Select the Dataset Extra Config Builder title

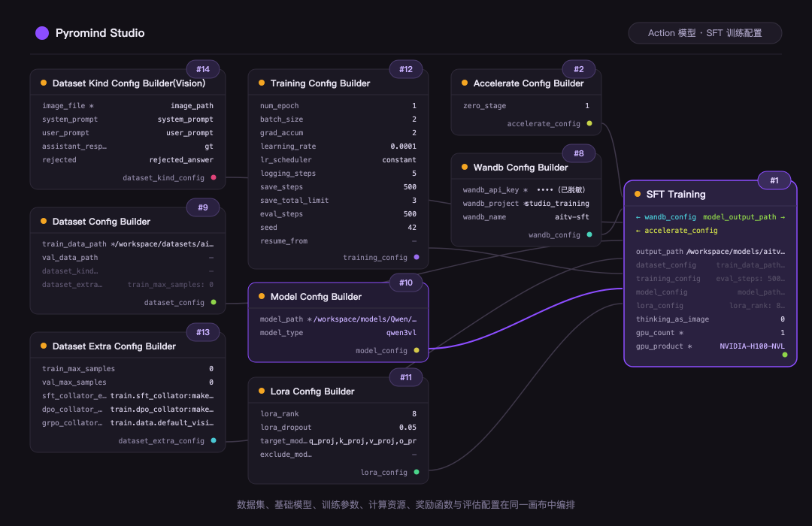click(x=114, y=346)
